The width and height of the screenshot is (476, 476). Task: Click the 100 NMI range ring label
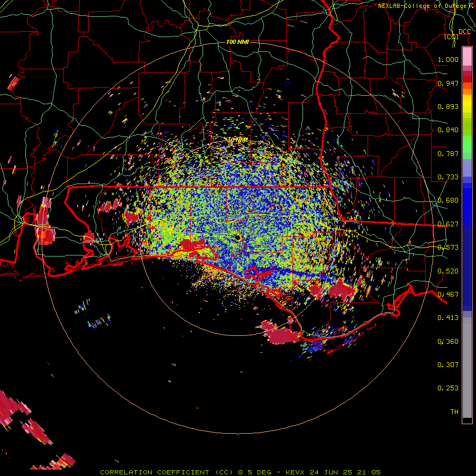[237, 42]
